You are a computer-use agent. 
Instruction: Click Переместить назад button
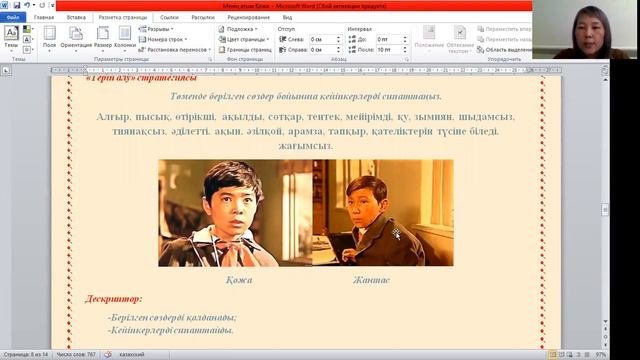click(504, 40)
